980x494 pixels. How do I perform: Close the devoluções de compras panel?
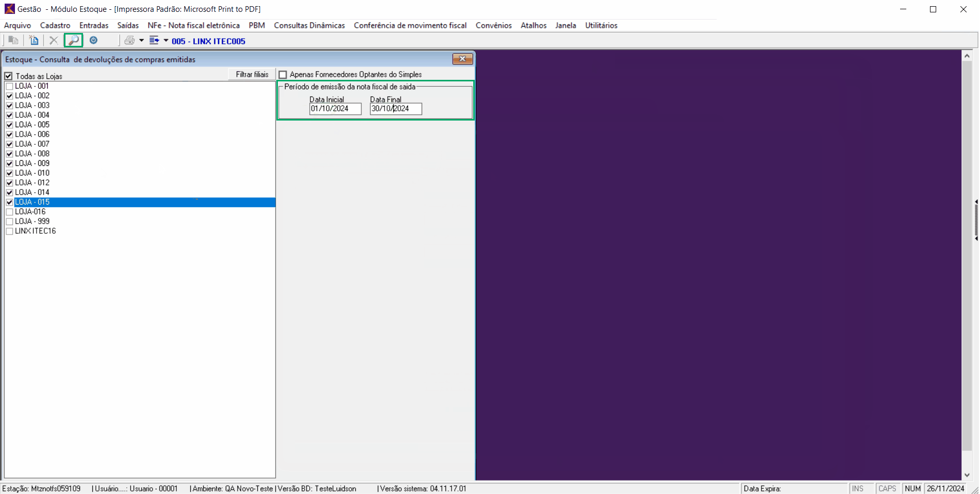[462, 59]
